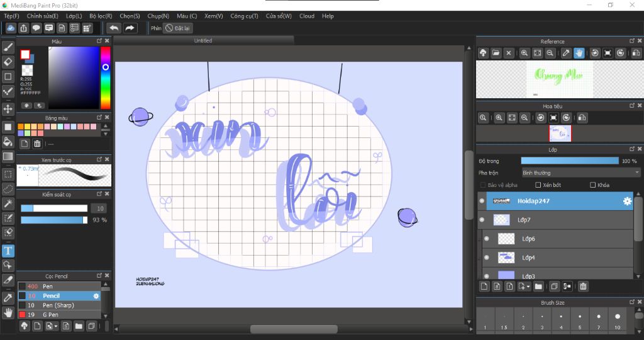This screenshot has height=340, width=644.
Task: Open image folder icon in Reference panel
Action: 496,53
